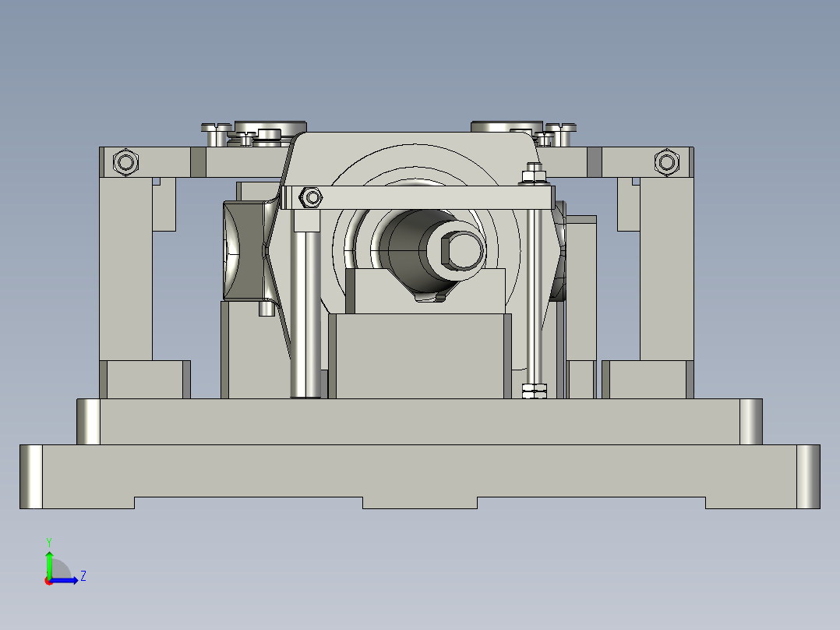Select the domed housing at the model center
This screenshot has width=840, height=630.
click(x=413, y=164)
